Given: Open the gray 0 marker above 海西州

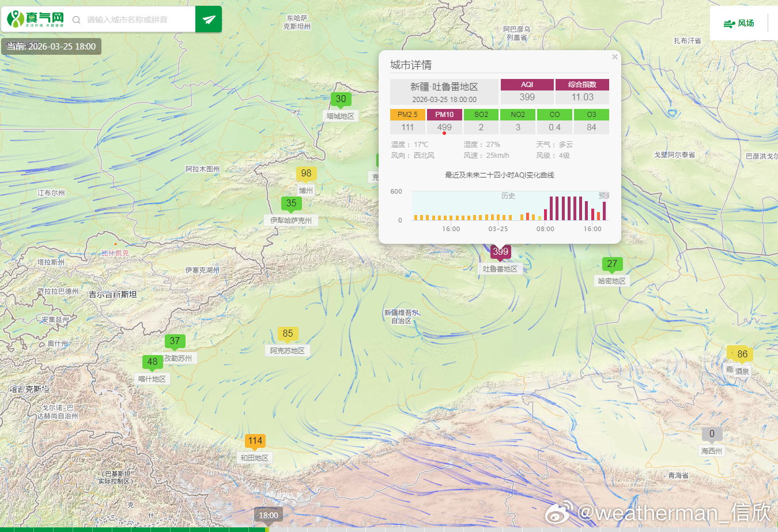Looking at the screenshot, I should [712, 435].
